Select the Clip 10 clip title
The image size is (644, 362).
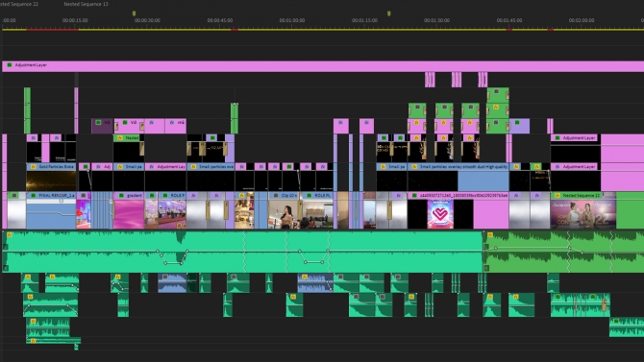289,196
